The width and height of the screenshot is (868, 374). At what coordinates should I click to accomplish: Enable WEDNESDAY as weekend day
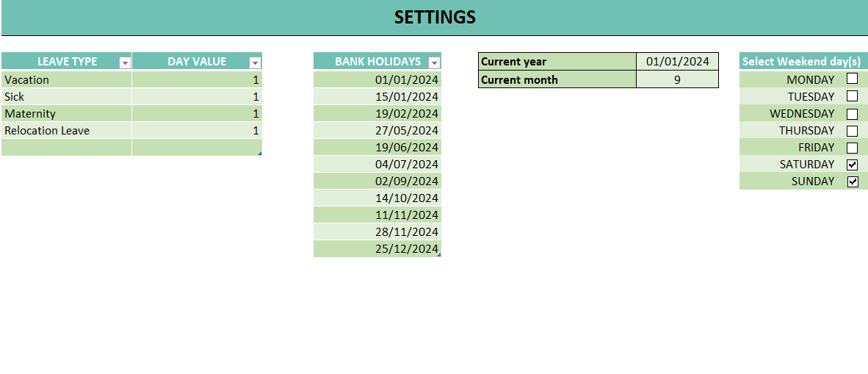coord(853,114)
